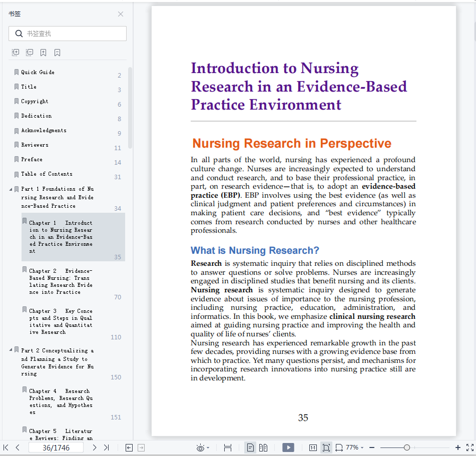
Task: Open the Quick Guide bookmark
Action: (x=38, y=72)
